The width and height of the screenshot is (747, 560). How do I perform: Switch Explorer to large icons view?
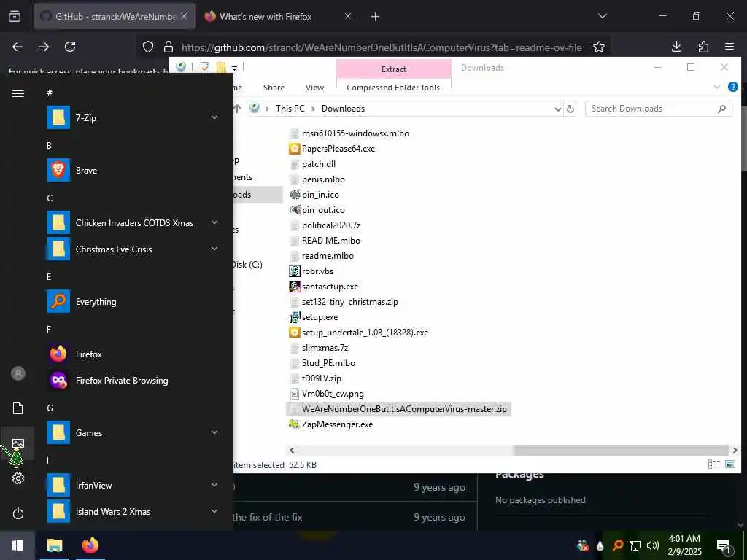729,464
